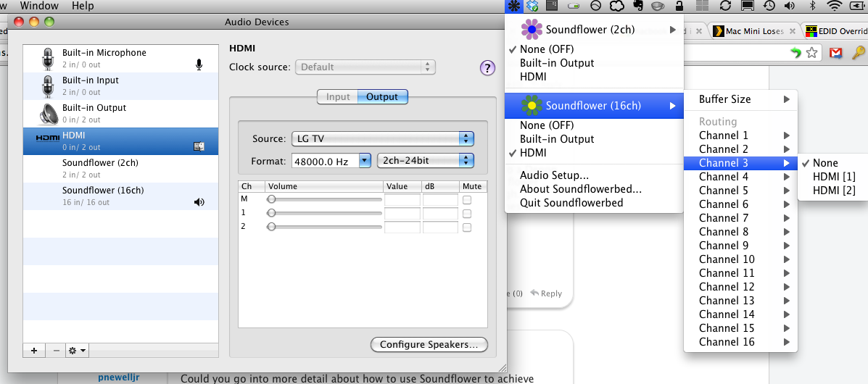Click the pnewelljr username link
The image size is (868, 384).
(x=118, y=378)
